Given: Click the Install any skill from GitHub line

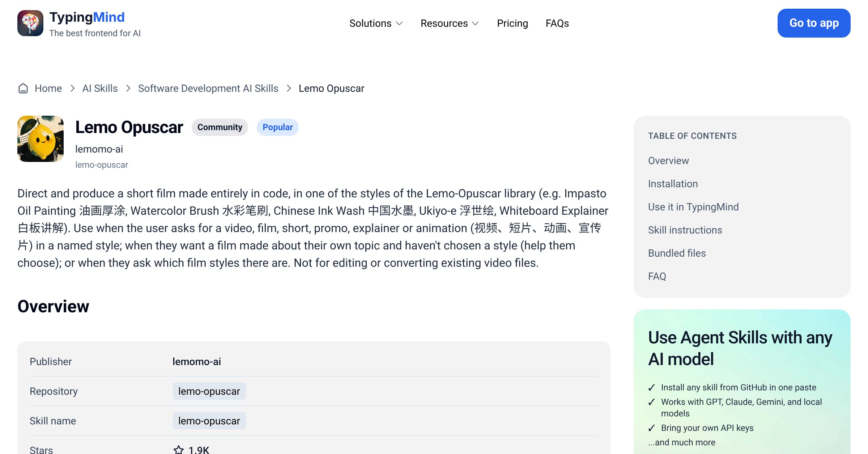Looking at the screenshot, I should [739, 387].
